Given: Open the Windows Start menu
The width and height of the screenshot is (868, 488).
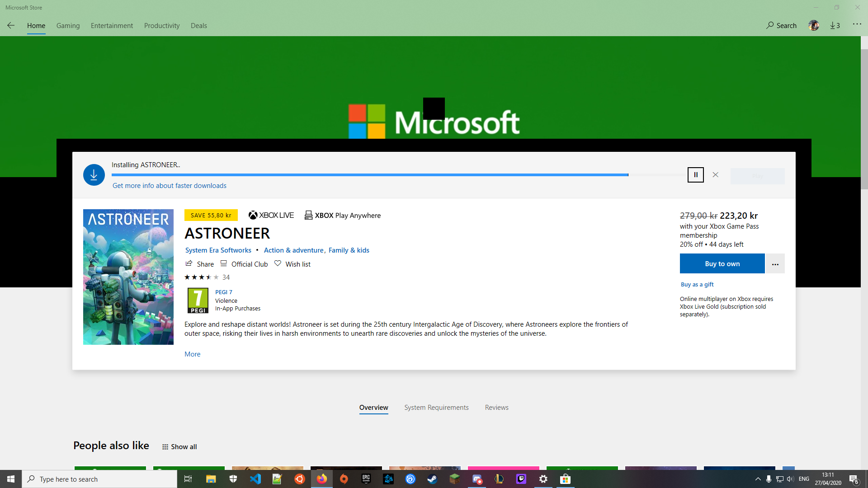Looking at the screenshot, I should (11, 479).
